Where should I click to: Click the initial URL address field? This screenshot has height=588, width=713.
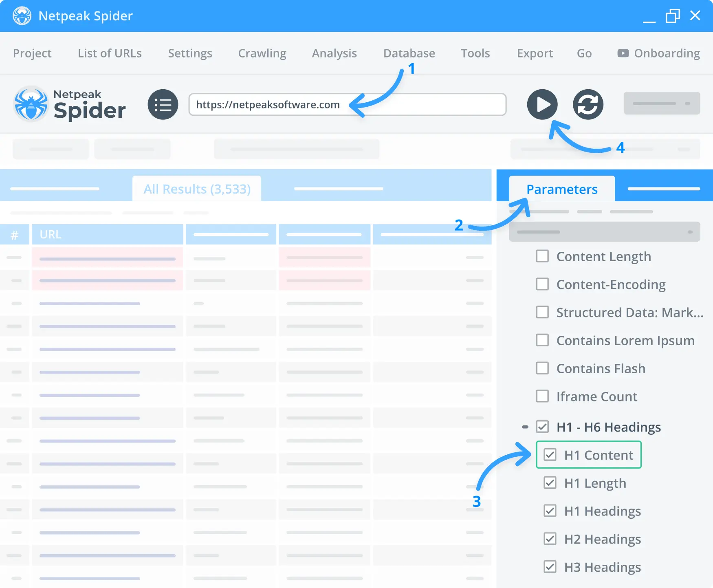click(x=347, y=105)
